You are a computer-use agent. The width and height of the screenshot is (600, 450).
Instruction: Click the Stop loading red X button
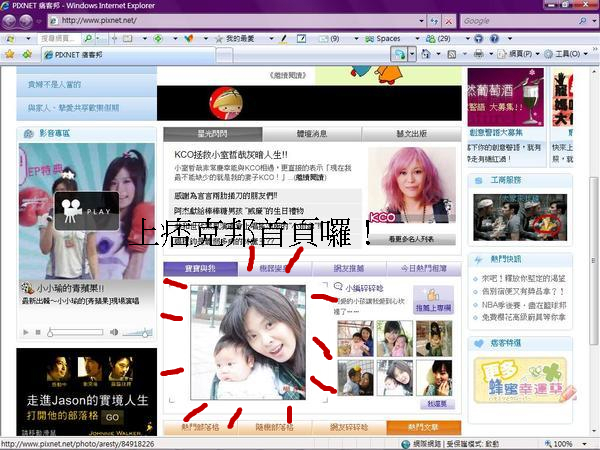tap(448, 21)
